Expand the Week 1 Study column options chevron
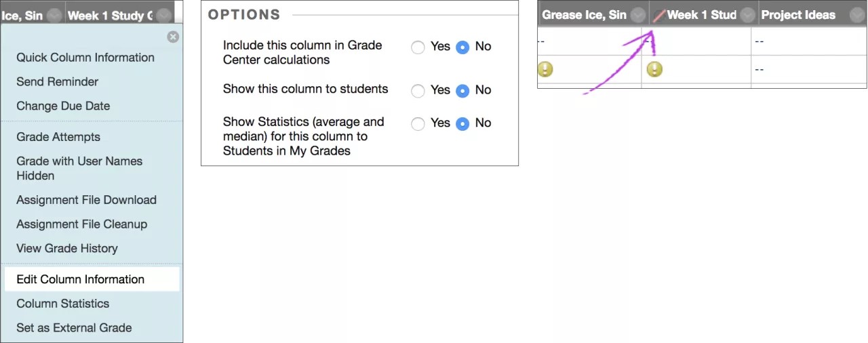 point(747,15)
